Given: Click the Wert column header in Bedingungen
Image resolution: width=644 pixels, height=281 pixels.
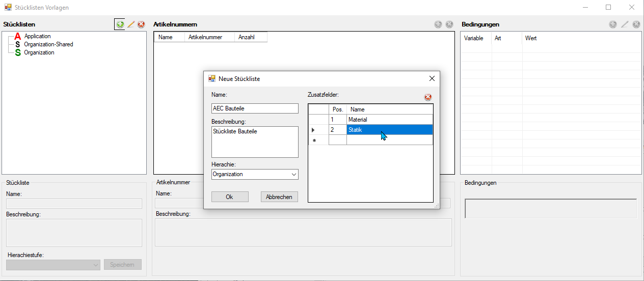Looking at the screenshot, I should pos(582,38).
